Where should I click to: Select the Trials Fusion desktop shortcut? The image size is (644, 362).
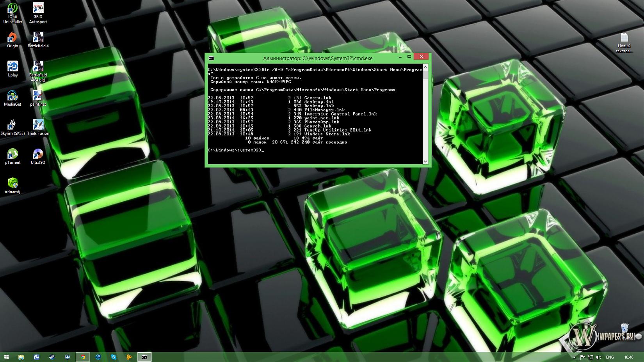[38, 128]
